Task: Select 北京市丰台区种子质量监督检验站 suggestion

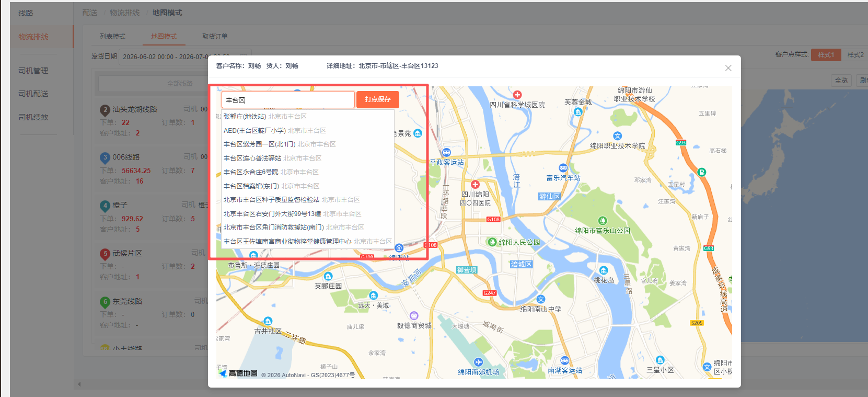Action: click(307, 200)
